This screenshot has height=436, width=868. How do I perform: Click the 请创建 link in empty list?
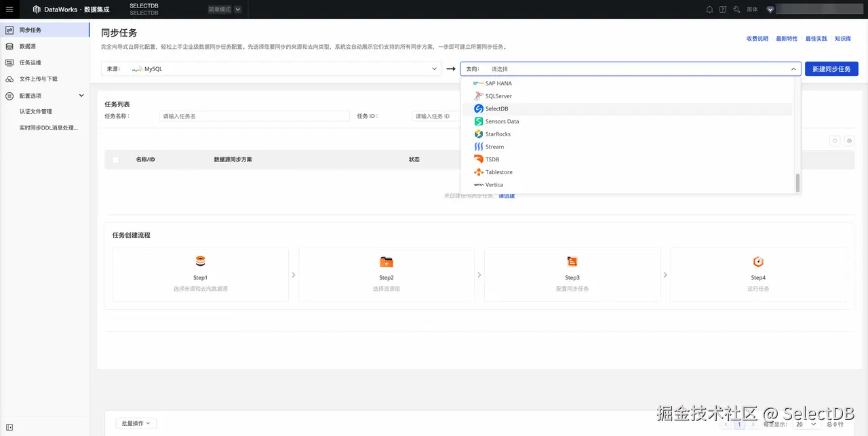pyautogui.click(x=507, y=196)
